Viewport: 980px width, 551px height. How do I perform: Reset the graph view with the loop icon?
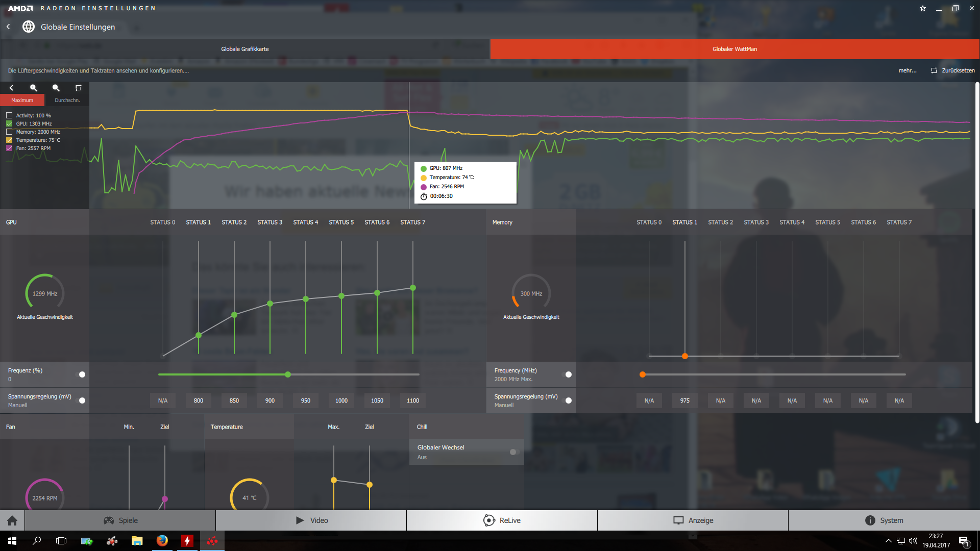tap(78, 88)
